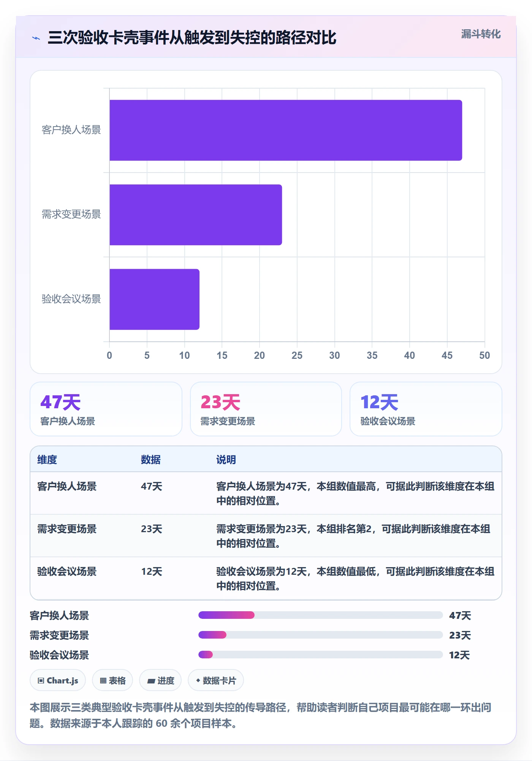Click the 数据 column header
The image size is (532, 761).
tap(151, 460)
